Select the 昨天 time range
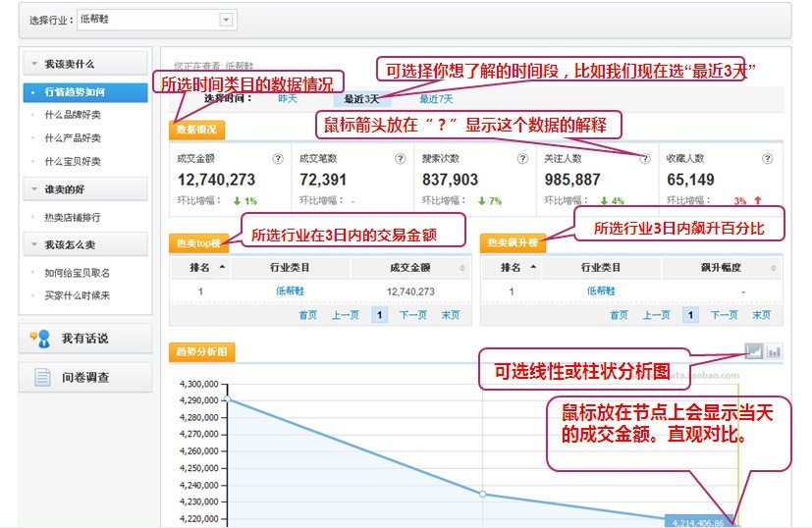 [288, 98]
